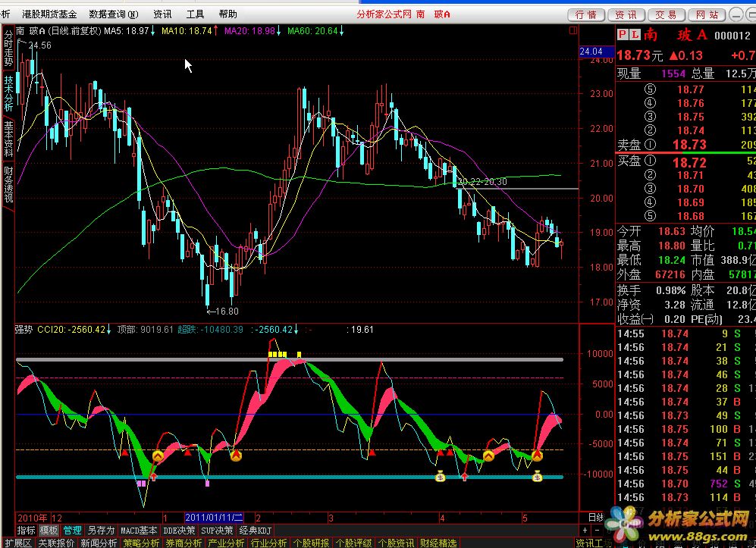Open the 扩展区 tab at bottom
Screen dimensions: 756x548
[x=17, y=543]
